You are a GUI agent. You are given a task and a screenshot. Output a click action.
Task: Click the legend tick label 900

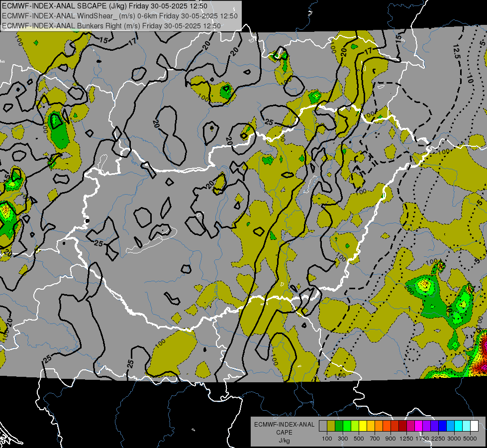click(390, 439)
